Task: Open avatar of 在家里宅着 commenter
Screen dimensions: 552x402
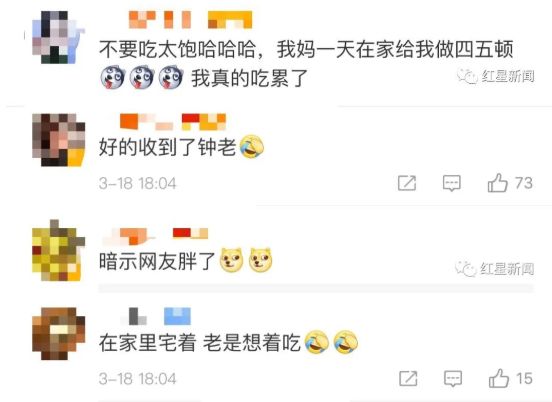Action: (x=58, y=333)
